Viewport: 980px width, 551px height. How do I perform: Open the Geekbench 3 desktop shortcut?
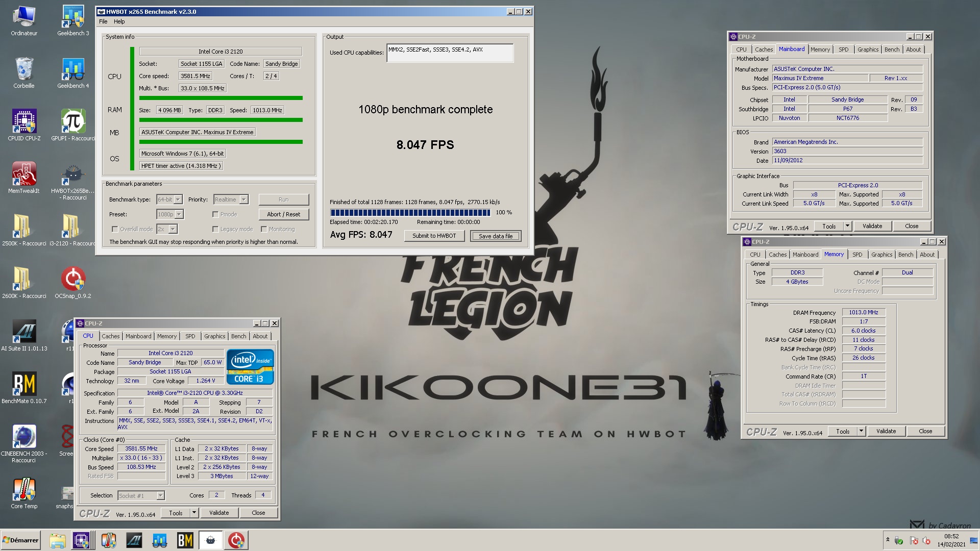[x=73, y=20]
